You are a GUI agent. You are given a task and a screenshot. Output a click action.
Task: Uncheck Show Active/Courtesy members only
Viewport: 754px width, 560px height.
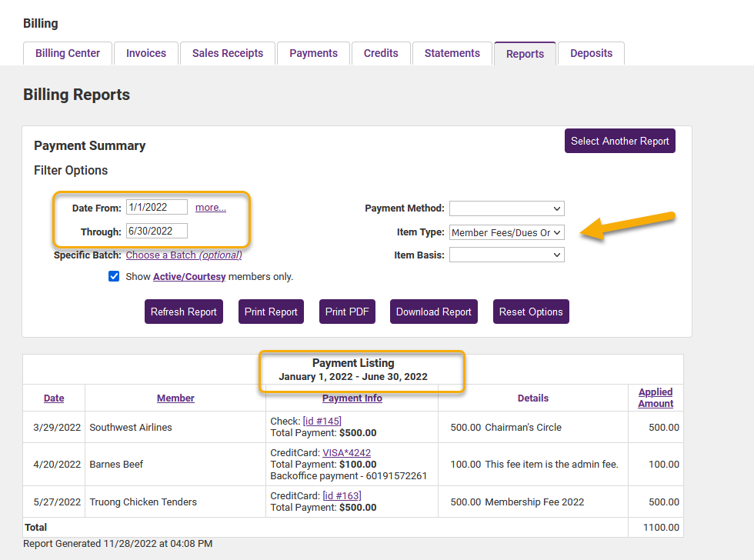coord(114,276)
